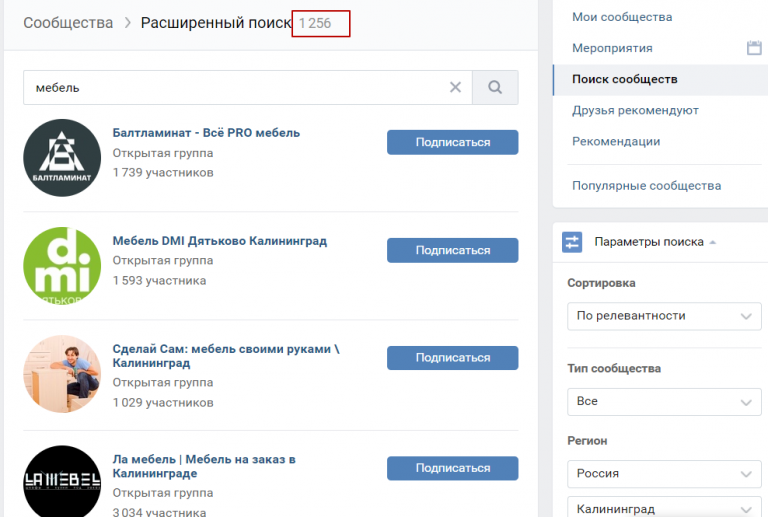Image resolution: width=768 pixels, height=517 pixels.
Task: Subscribe to Ла мебель group
Action: tap(453, 468)
